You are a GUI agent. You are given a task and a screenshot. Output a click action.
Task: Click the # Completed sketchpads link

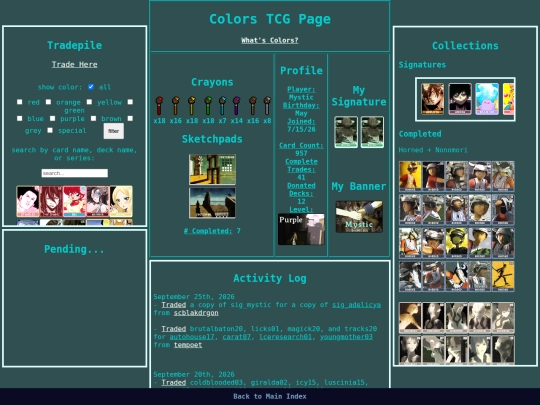coord(208,231)
